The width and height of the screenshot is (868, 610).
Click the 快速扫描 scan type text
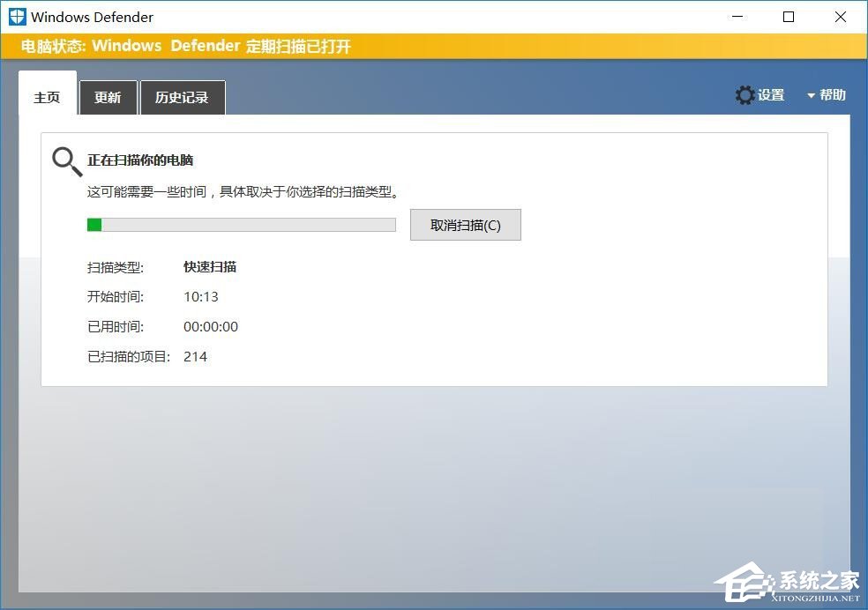coord(209,267)
